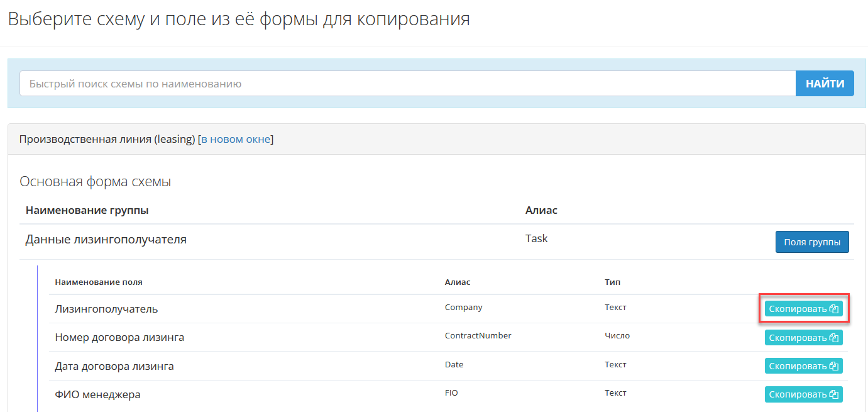Click the ContractNumber alias text

tap(478, 336)
